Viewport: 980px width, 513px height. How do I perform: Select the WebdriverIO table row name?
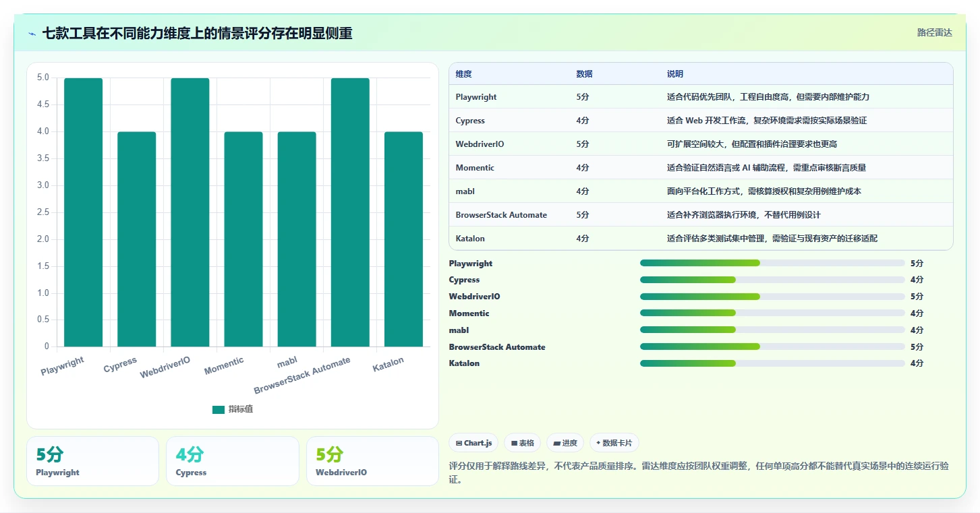click(x=480, y=144)
